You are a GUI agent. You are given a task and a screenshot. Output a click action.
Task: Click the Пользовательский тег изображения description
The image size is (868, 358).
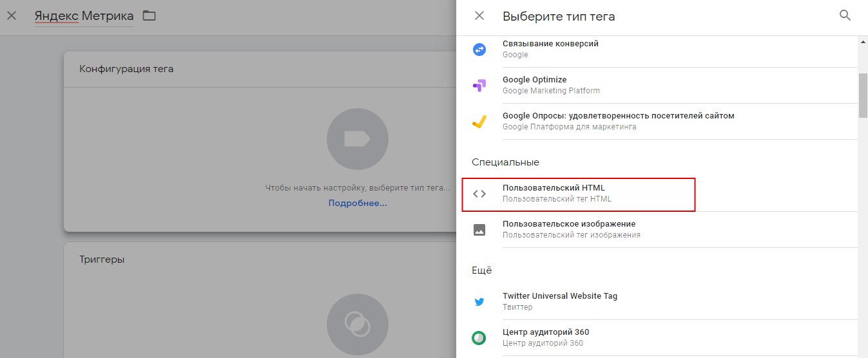(x=572, y=235)
